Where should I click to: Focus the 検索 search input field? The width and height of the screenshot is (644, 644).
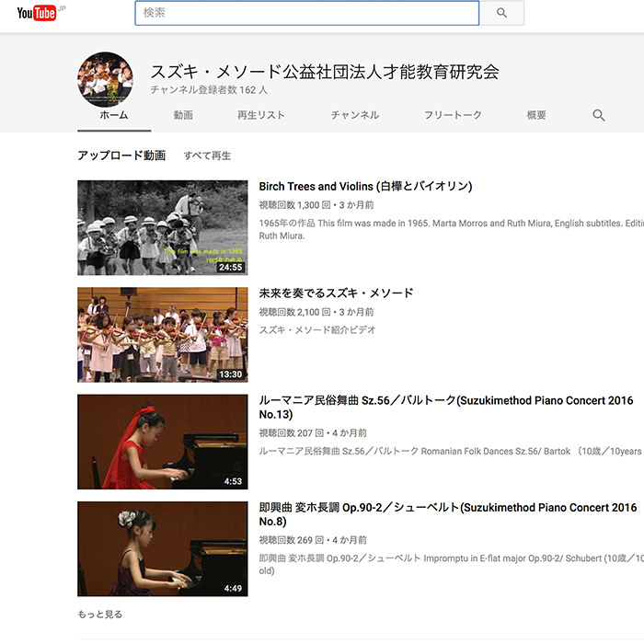pyautogui.click(x=306, y=13)
